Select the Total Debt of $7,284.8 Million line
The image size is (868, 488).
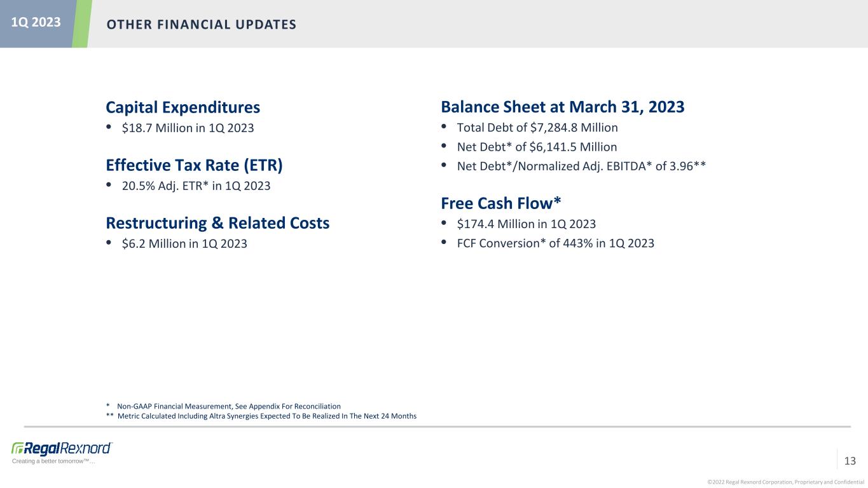pyautogui.click(x=537, y=128)
